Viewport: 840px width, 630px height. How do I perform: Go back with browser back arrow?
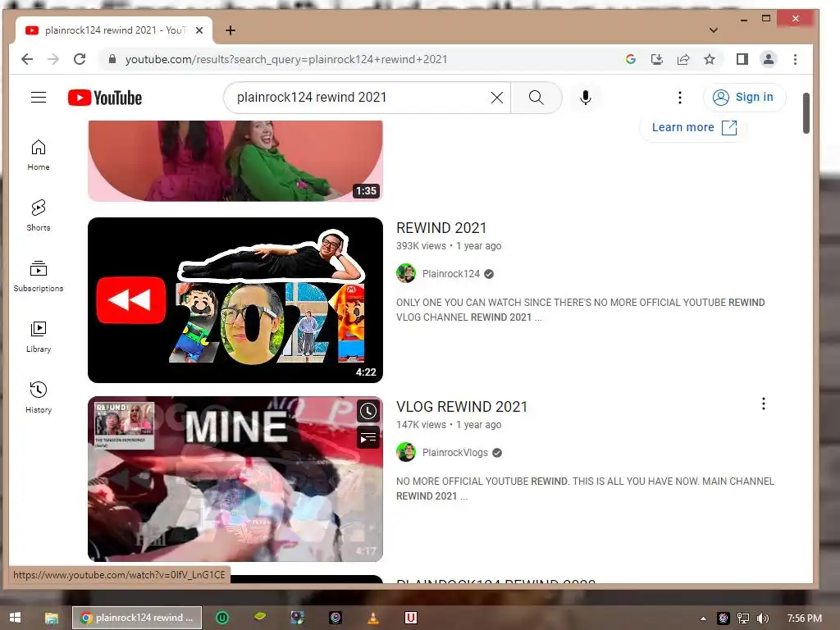point(27,59)
